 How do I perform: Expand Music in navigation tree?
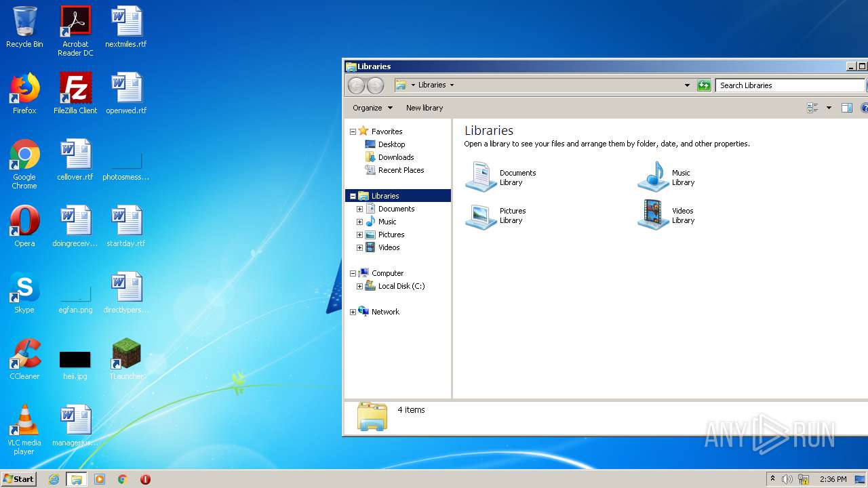(x=359, y=222)
